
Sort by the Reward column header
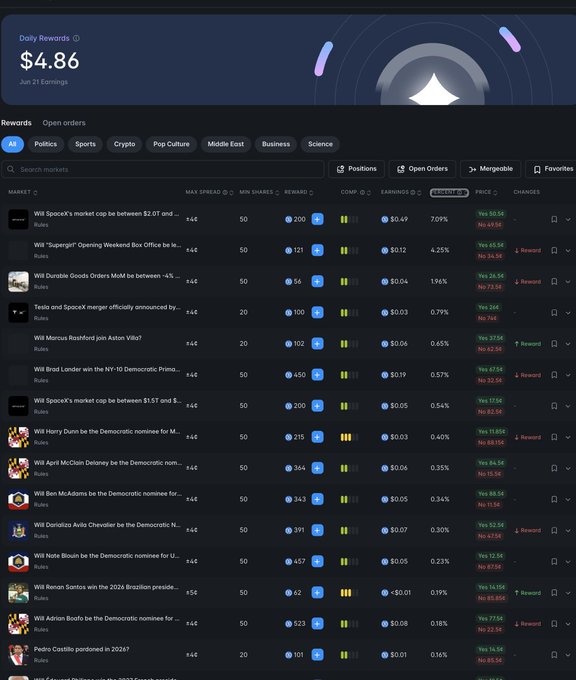click(298, 192)
